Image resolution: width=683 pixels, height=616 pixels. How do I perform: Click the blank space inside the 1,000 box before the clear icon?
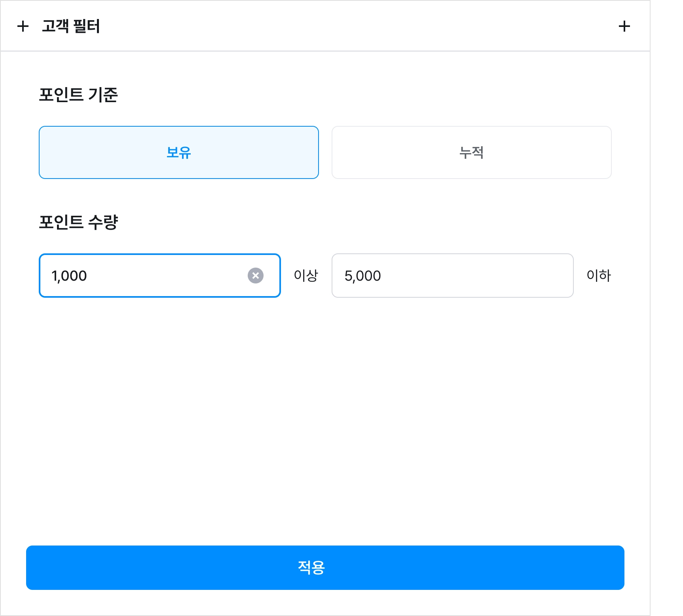pyautogui.click(x=166, y=276)
